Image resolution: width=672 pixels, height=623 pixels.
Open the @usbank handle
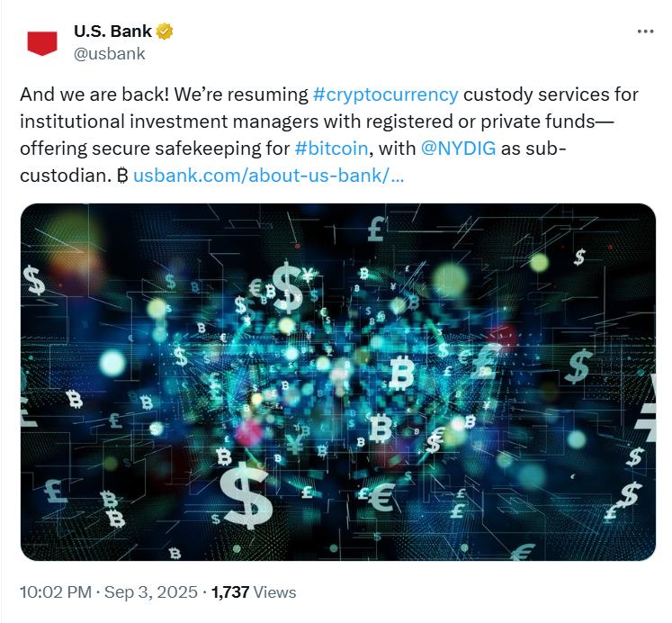109,53
